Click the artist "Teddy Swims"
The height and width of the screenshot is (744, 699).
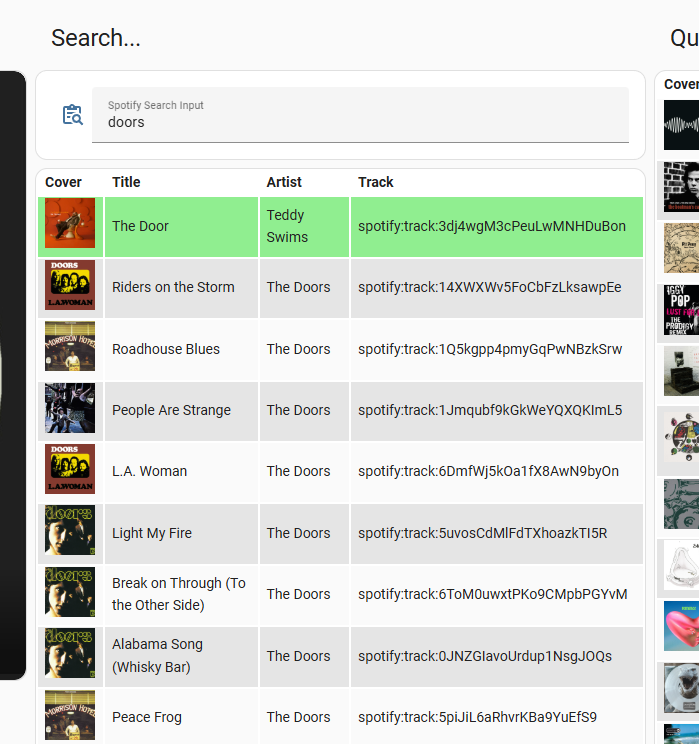click(287, 226)
